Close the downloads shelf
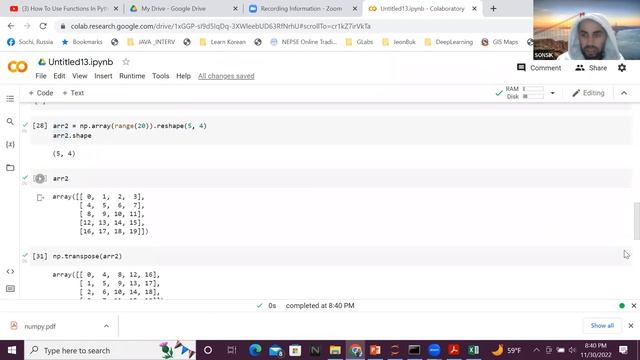Viewport: 640px width, 360px height. pos(631,326)
